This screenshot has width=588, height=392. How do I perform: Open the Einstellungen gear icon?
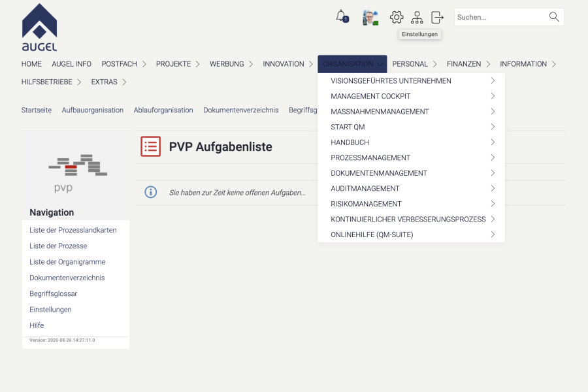point(397,17)
